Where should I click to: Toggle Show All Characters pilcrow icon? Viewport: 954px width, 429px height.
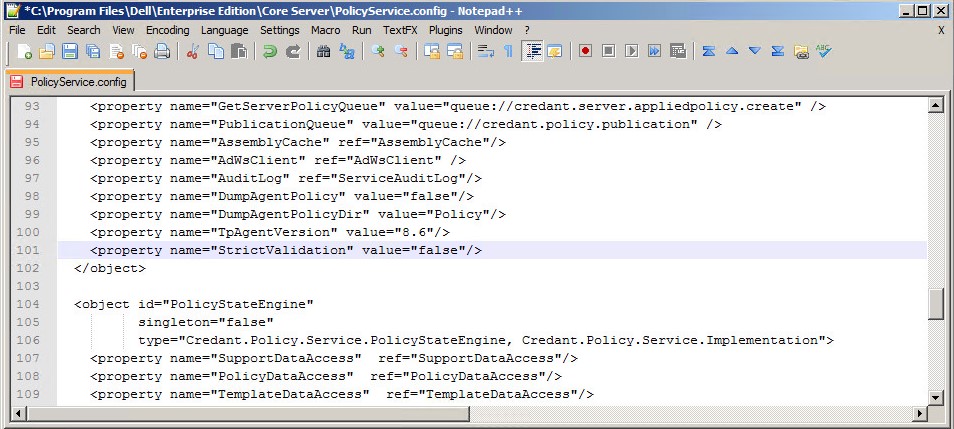point(508,52)
